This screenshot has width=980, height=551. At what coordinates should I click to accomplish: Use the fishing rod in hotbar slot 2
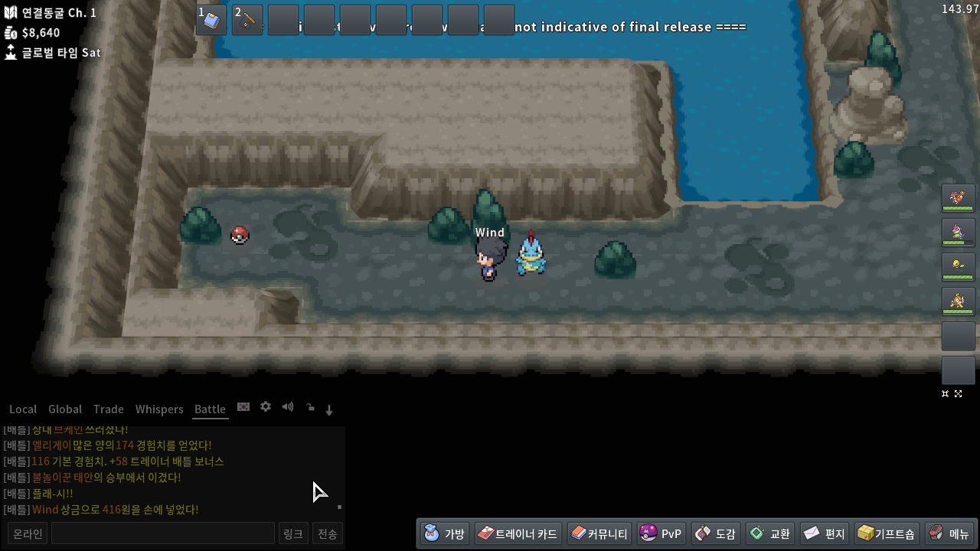(247, 21)
